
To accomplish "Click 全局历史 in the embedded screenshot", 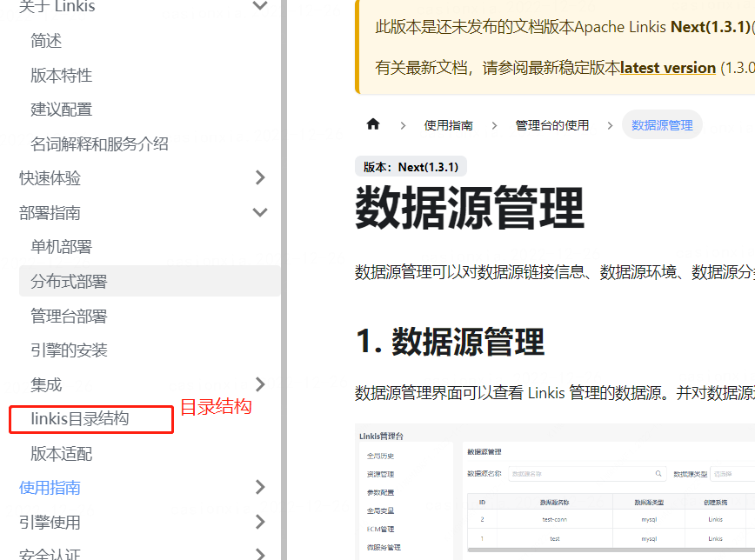I will [380, 456].
